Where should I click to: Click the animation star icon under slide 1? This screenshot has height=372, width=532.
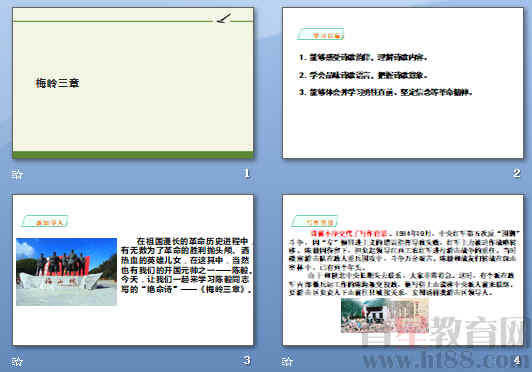(17, 174)
